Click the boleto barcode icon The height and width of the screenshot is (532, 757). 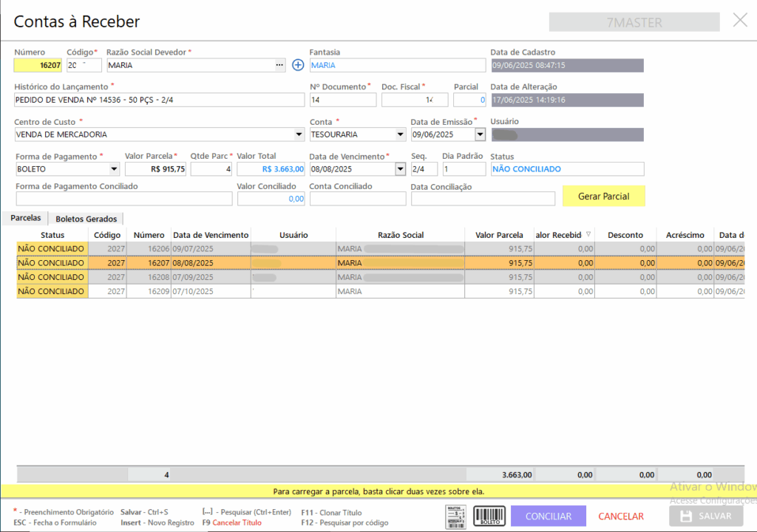tap(489, 516)
